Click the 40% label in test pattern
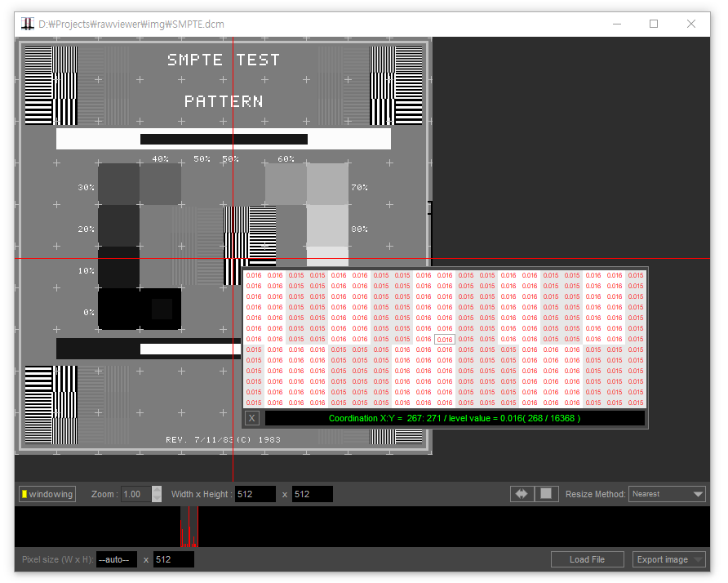The image size is (728, 583). [161, 159]
